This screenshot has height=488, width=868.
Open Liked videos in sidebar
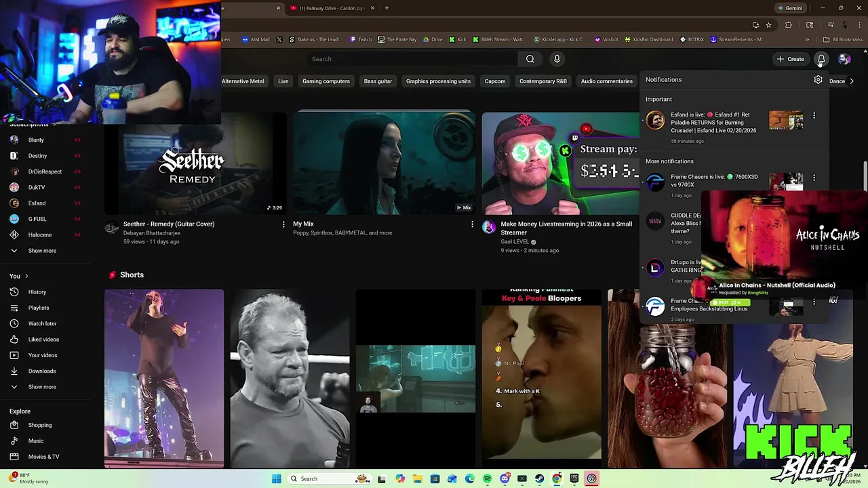coord(44,340)
